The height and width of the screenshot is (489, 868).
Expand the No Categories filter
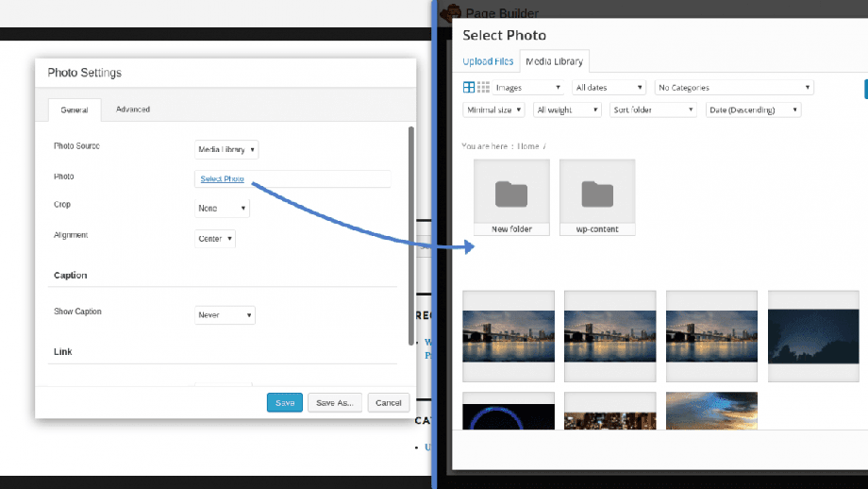pos(734,88)
